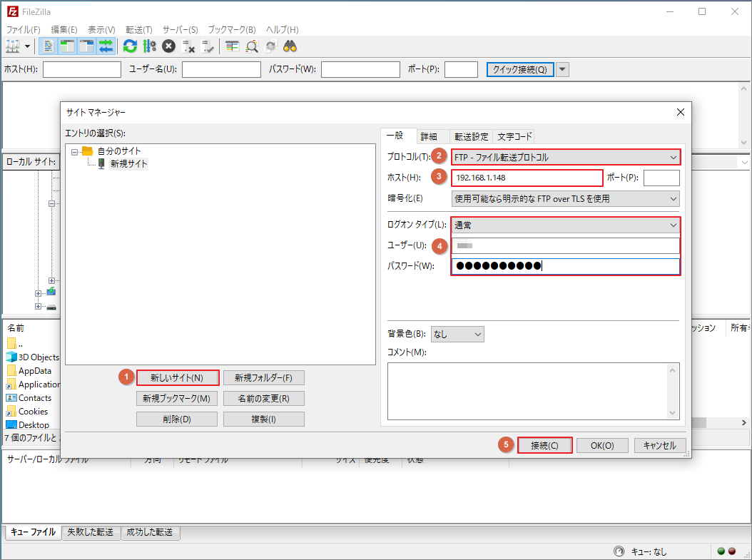Focus the ユーザー(U) field in Site Manager
This screenshot has height=560, width=752.
[566, 246]
